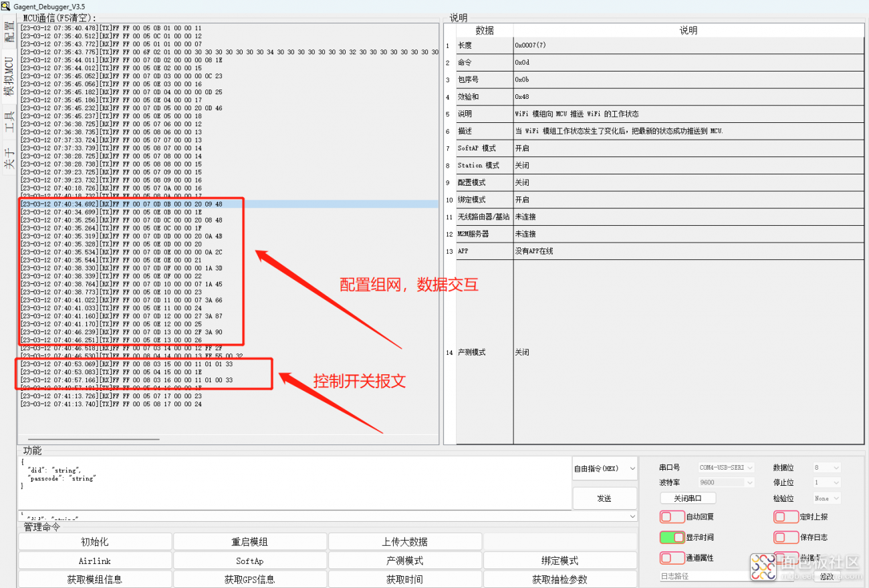
Task: Click the 获取模组信息 button
Action: tap(95, 579)
